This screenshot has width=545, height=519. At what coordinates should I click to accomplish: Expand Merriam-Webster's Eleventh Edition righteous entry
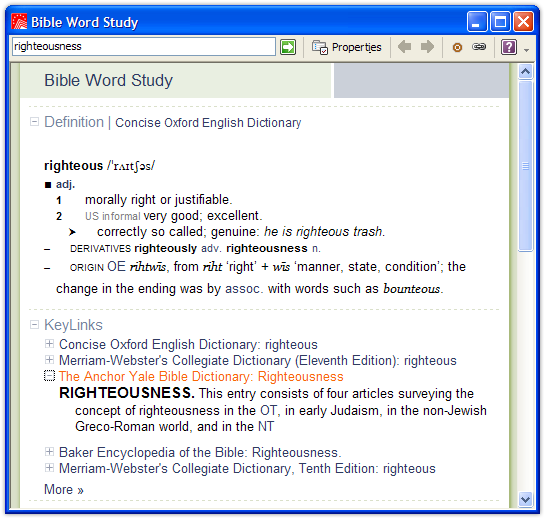pyautogui.click(x=49, y=359)
